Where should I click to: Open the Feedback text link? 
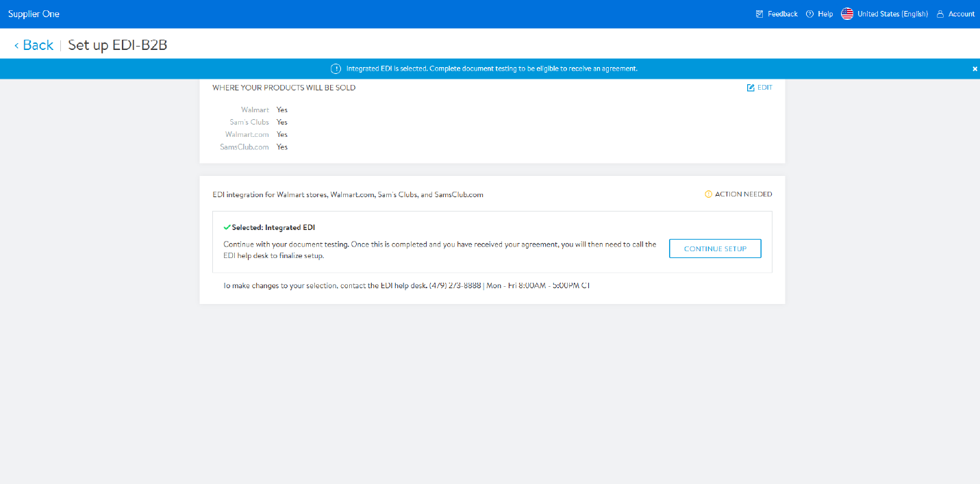coord(782,14)
